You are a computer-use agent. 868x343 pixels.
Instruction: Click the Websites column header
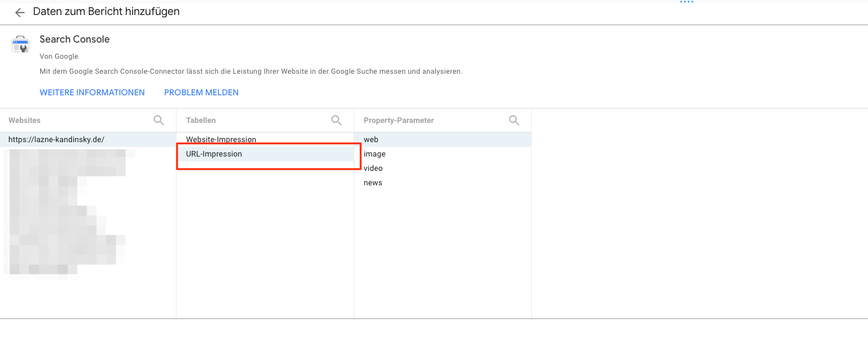coord(25,121)
